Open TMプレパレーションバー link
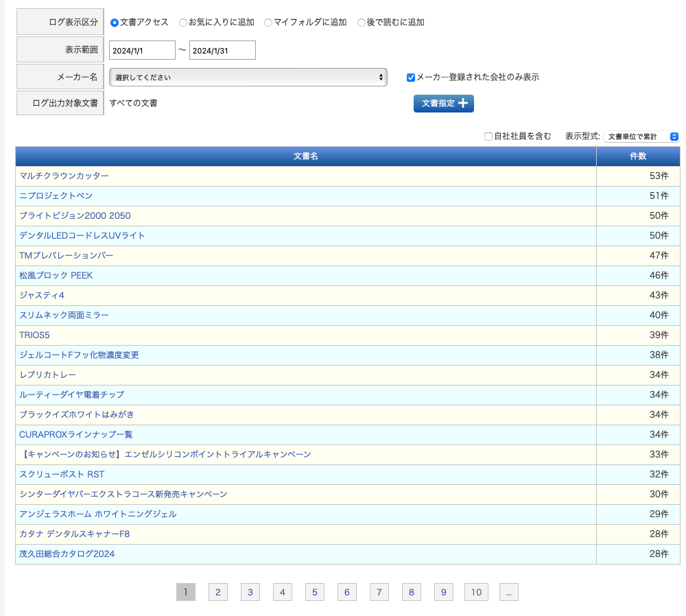Screen dimensions: 686x616 click(66, 255)
